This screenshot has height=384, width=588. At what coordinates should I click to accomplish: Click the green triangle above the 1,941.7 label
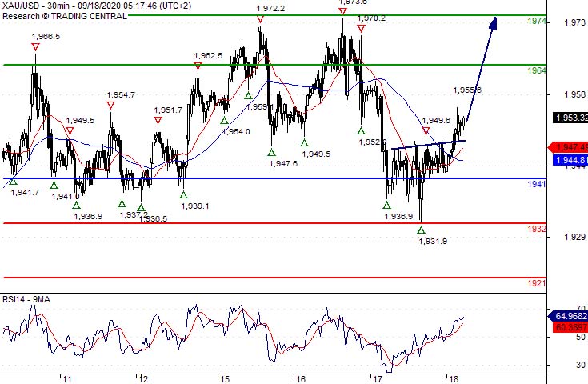pos(13,182)
